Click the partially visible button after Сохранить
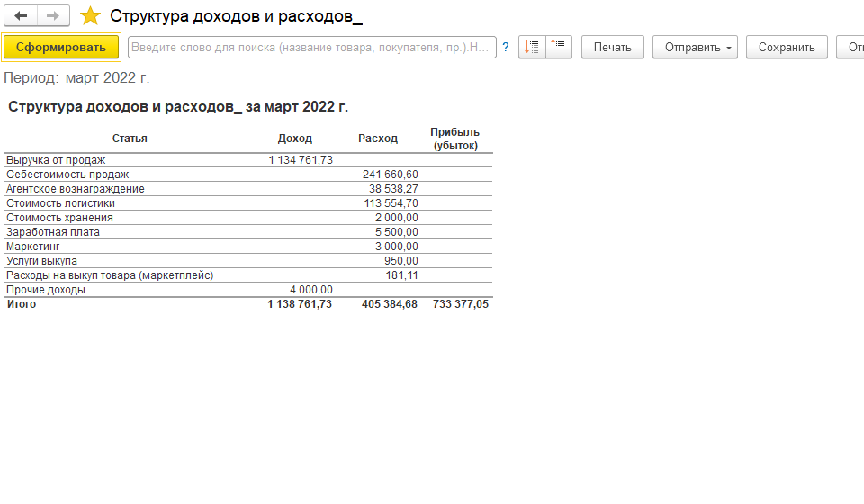Image resolution: width=864 pixels, height=504 pixels. [850, 47]
